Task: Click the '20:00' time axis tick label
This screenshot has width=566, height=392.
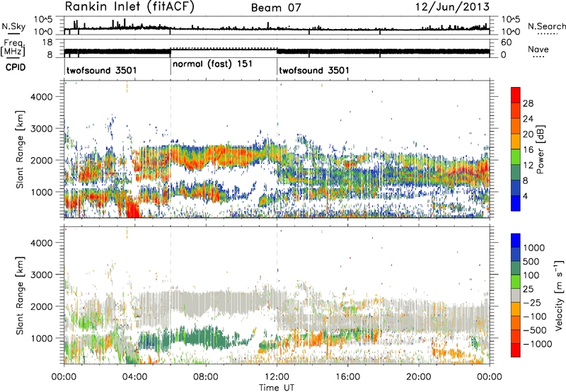Action: click(x=419, y=377)
